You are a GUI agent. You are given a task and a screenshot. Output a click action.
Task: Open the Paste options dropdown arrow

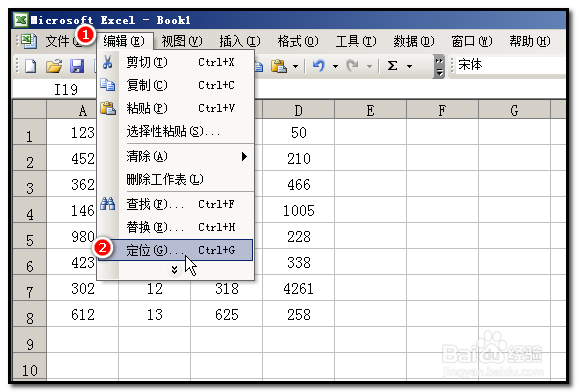coord(295,67)
